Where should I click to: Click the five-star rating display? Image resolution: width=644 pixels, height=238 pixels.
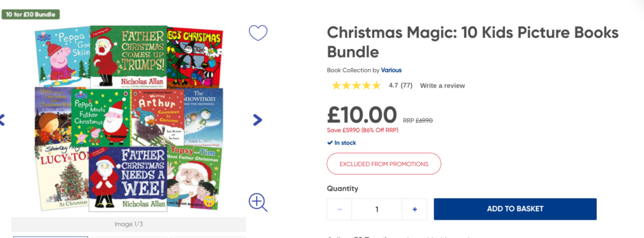356,86
